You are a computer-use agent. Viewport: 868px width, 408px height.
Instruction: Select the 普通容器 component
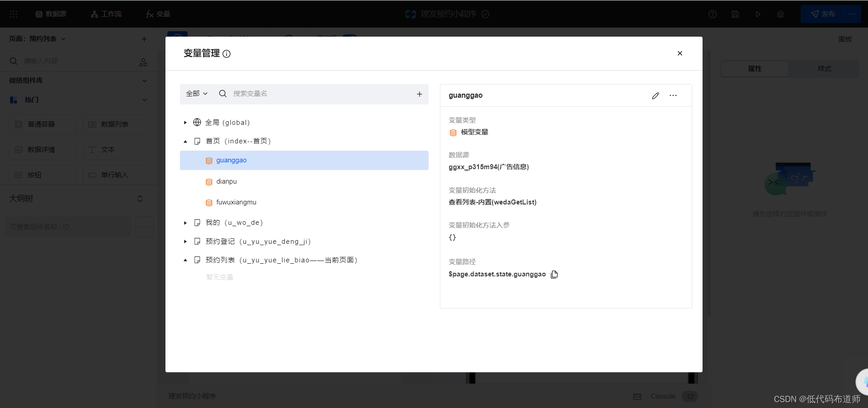pyautogui.click(x=42, y=124)
